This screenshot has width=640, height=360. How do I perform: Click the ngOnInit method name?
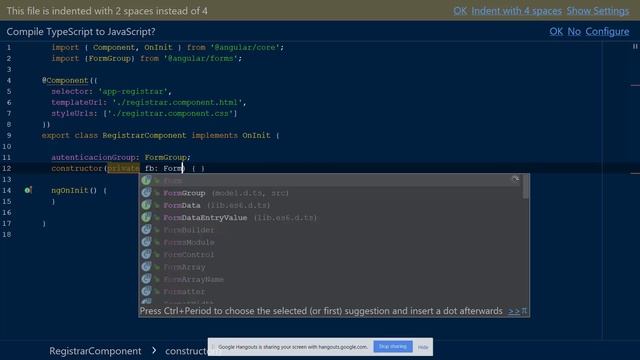70,190
